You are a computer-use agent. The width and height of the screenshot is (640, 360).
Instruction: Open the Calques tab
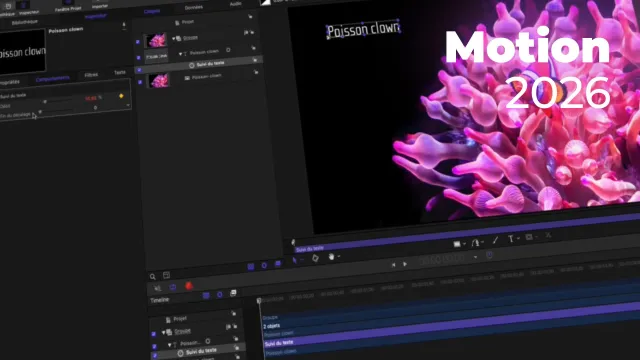click(152, 11)
